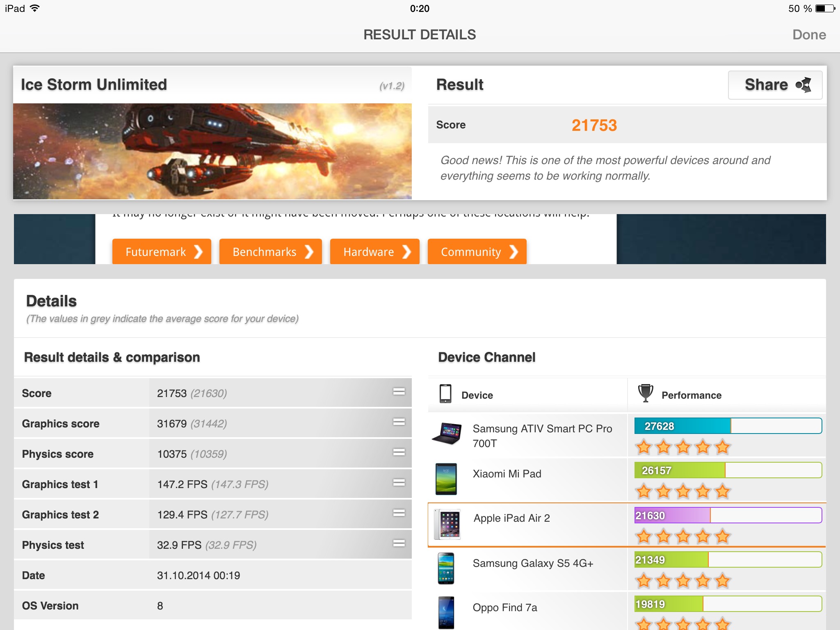
Task: Tap the Samsung ATIV Smart PC thumbnail
Action: click(447, 434)
